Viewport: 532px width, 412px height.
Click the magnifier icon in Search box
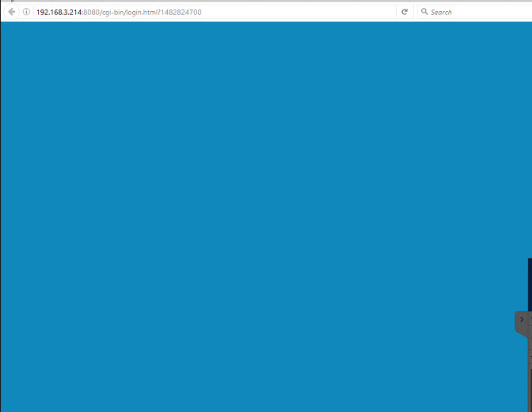424,12
